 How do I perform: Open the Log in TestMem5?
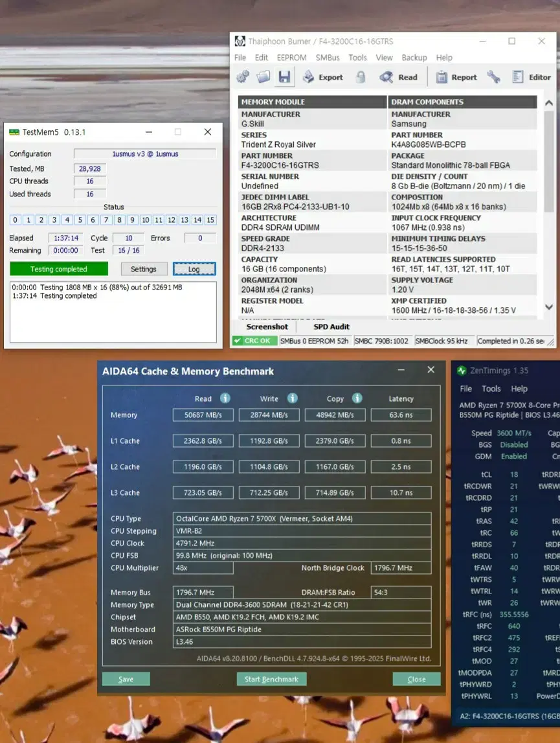(x=194, y=269)
